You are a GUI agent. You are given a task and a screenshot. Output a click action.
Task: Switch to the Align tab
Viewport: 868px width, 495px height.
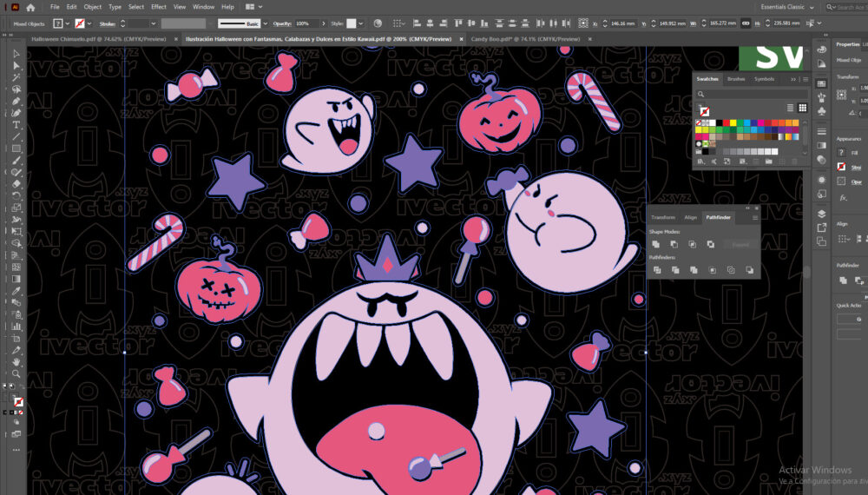690,218
